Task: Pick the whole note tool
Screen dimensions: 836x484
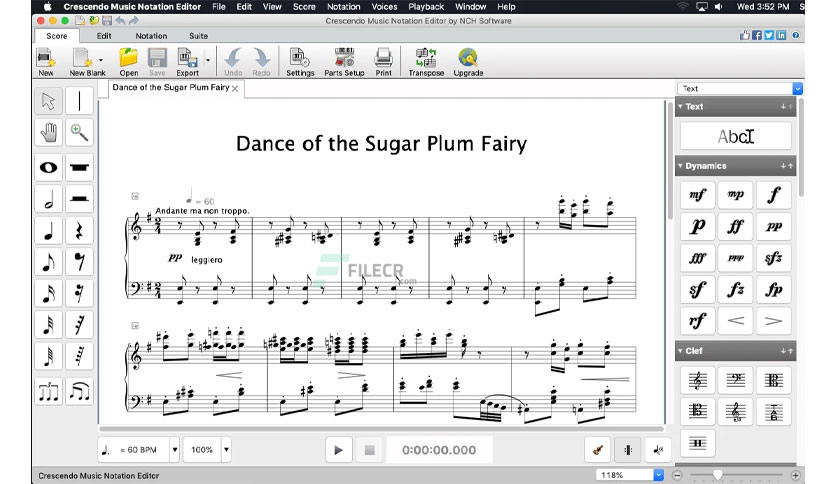Action: pyautogui.click(x=49, y=167)
